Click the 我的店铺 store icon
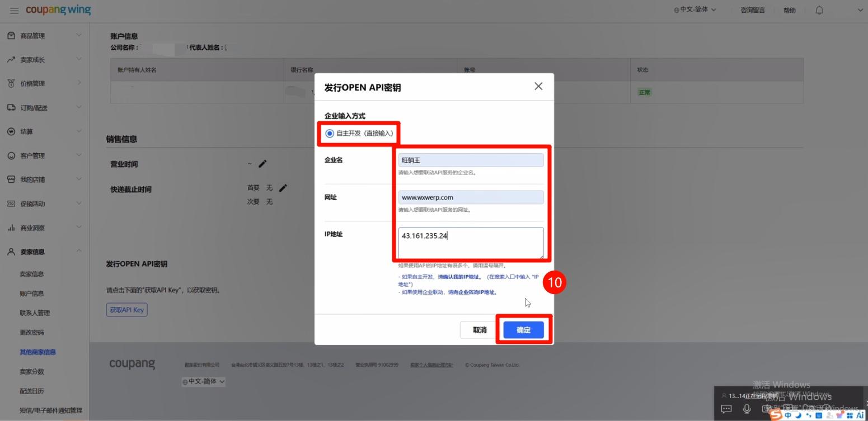The image size is (868, 421). (11, 179)
